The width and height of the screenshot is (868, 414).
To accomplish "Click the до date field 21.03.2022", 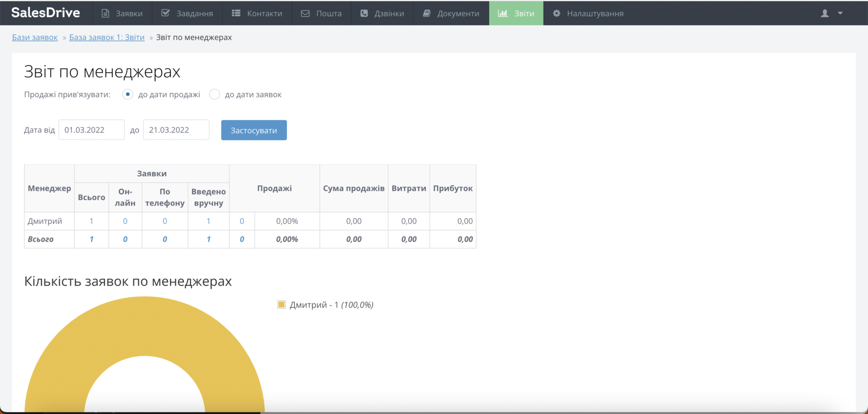I will [176, 130].
